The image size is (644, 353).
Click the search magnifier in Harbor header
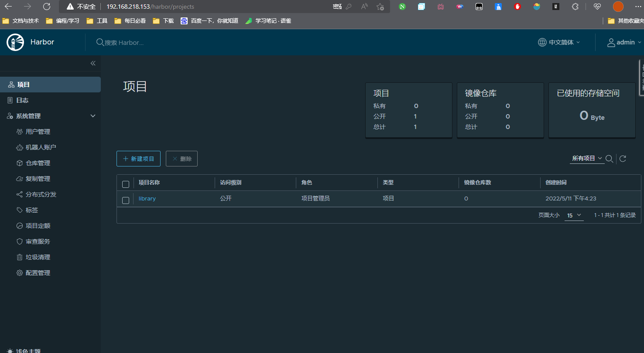[100, 42]
